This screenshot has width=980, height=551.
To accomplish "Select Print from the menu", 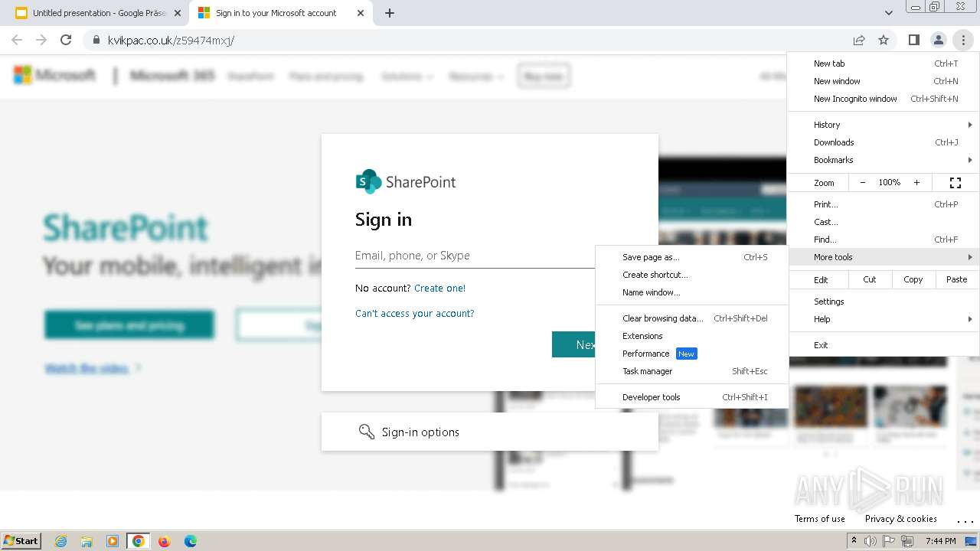I will (884, 204).
